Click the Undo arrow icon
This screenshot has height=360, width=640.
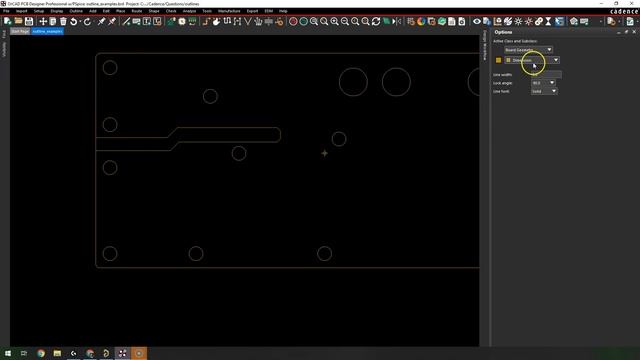73,21
